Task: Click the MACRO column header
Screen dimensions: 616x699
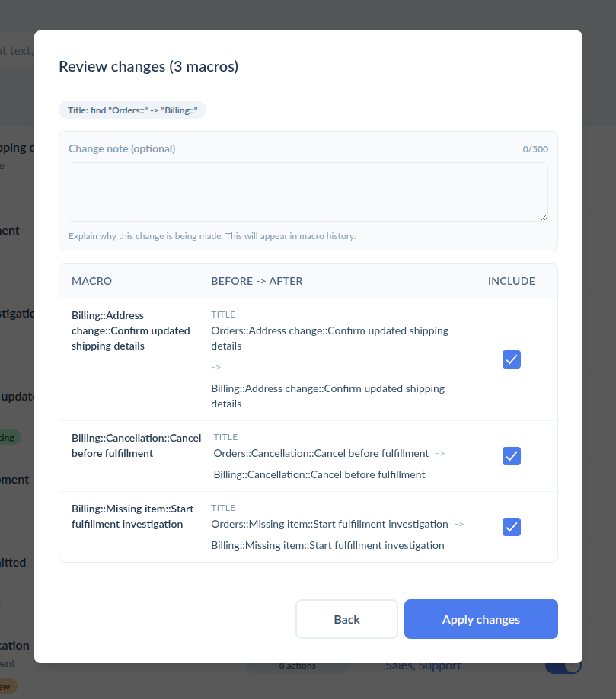Action: coord(92,281)
